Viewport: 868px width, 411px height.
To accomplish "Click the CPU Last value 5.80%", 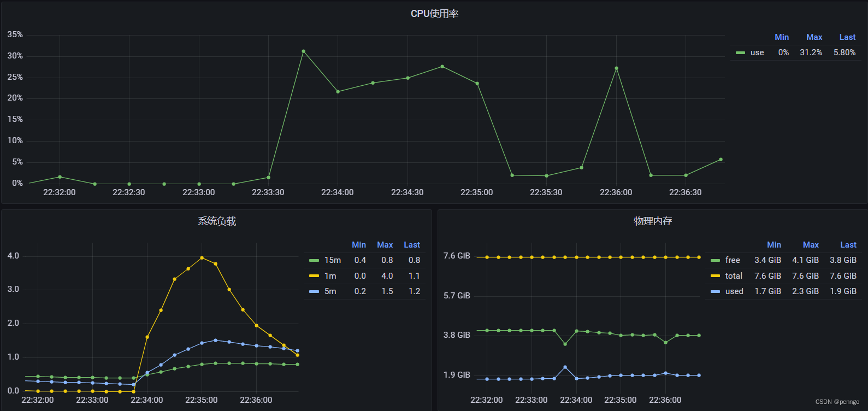I will pos(845,52).
